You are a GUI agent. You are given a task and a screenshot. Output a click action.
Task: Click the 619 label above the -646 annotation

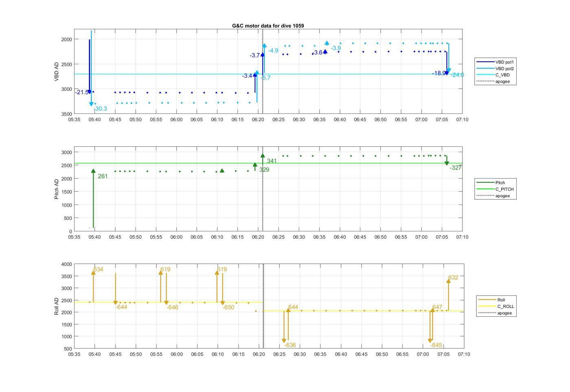pos(165,269)
